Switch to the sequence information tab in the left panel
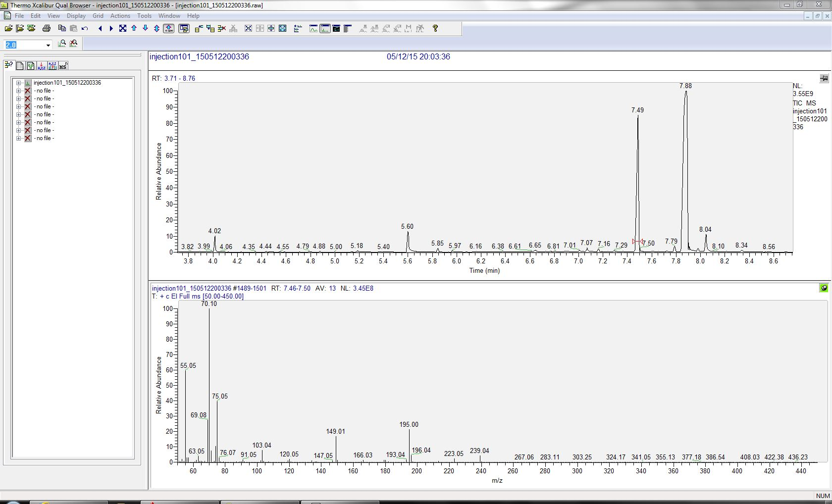This screenshot has width=832, height=504. (x=20, y=65)
